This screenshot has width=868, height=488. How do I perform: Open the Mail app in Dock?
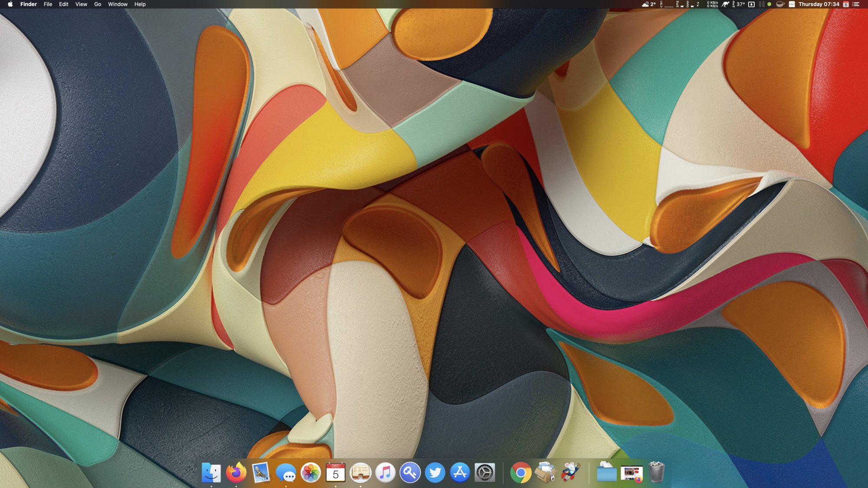[261, 472]
